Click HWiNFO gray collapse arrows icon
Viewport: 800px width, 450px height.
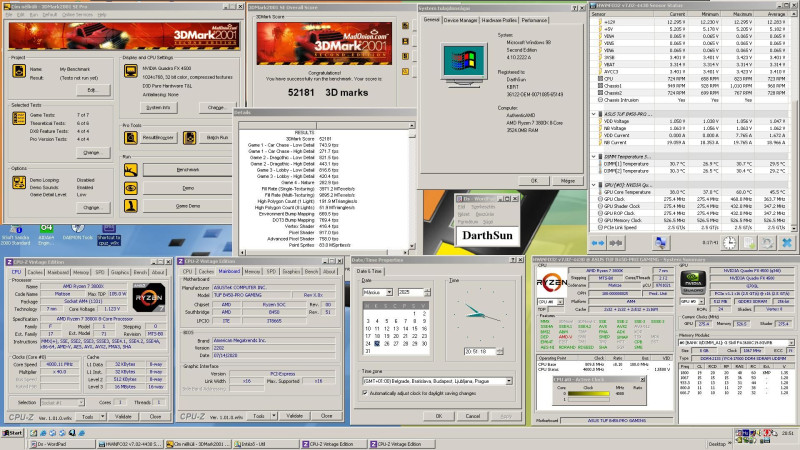pos(616,243)
